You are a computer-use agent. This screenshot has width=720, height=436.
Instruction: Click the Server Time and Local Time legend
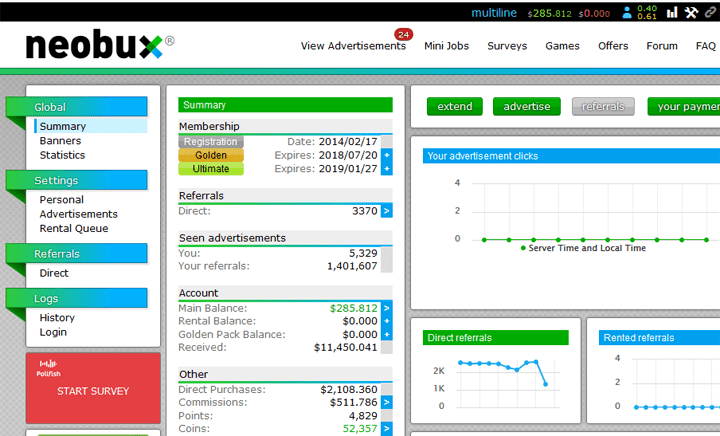click(x=583, y=248)
